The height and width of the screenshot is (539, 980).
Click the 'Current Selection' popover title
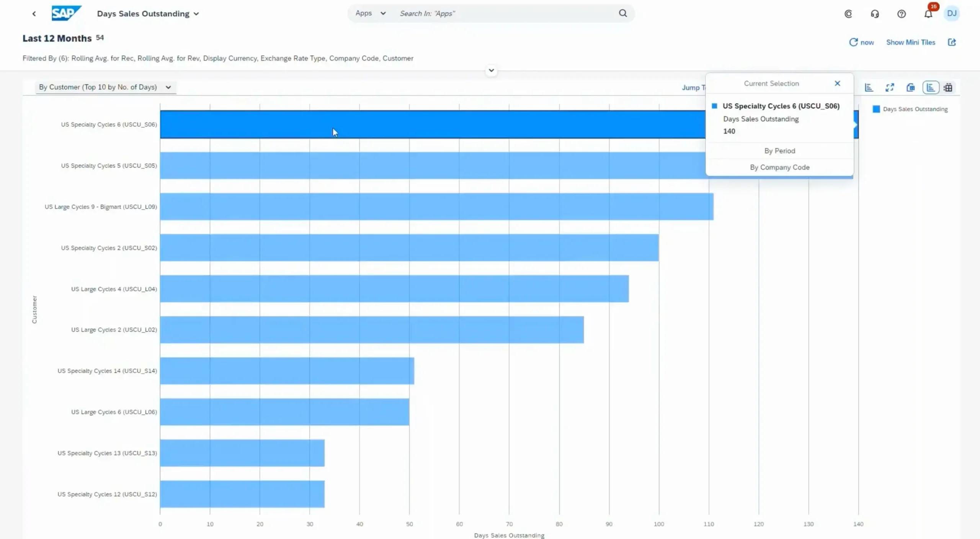click(x=771, y=84)
